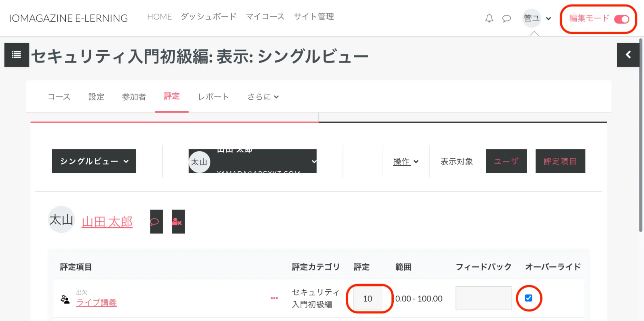The image size is (644, 321).
Task: Open the シングルビュー dropdown
Action: (94, 161)
